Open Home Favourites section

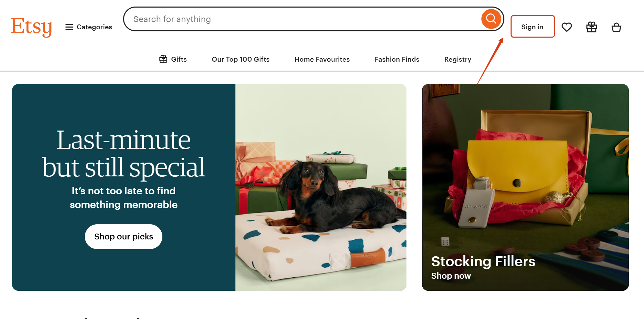click(x=322, y=59)
